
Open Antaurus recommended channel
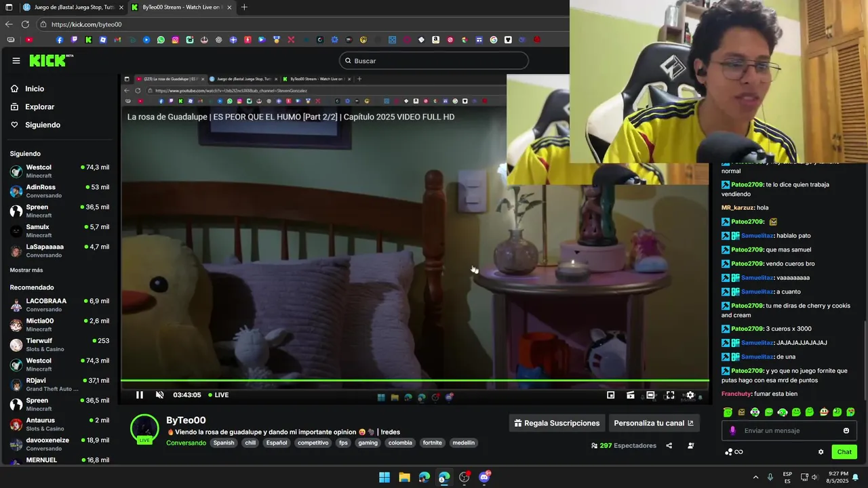[x=60, y=424]
